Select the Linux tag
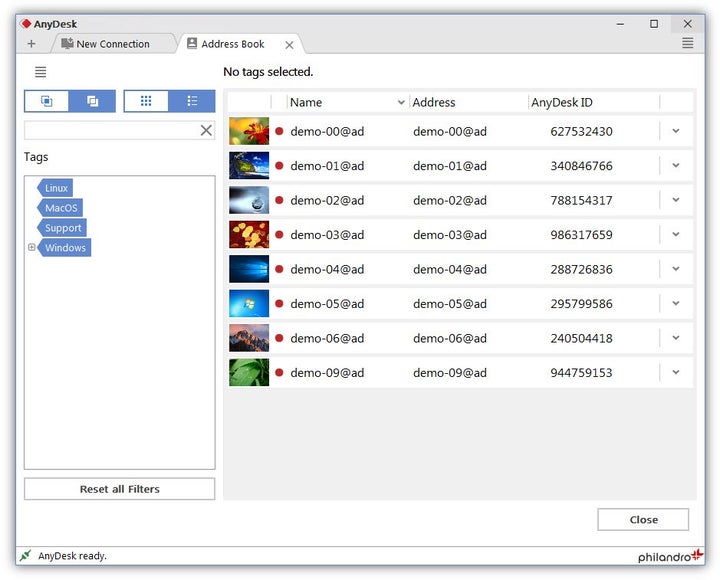720x580 pixels. coord(55,188)
